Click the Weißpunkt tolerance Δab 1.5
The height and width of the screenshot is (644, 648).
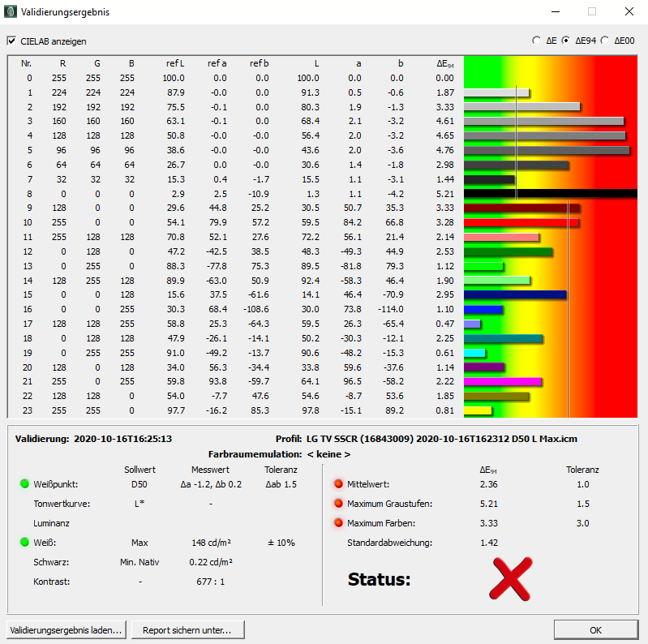[x=281, y=484]
